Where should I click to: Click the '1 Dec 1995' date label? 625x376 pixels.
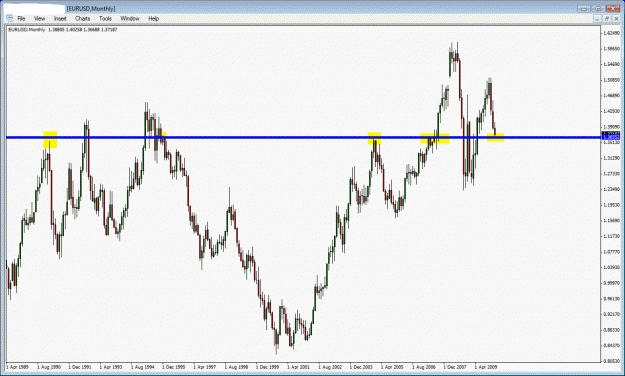[173, 367]
